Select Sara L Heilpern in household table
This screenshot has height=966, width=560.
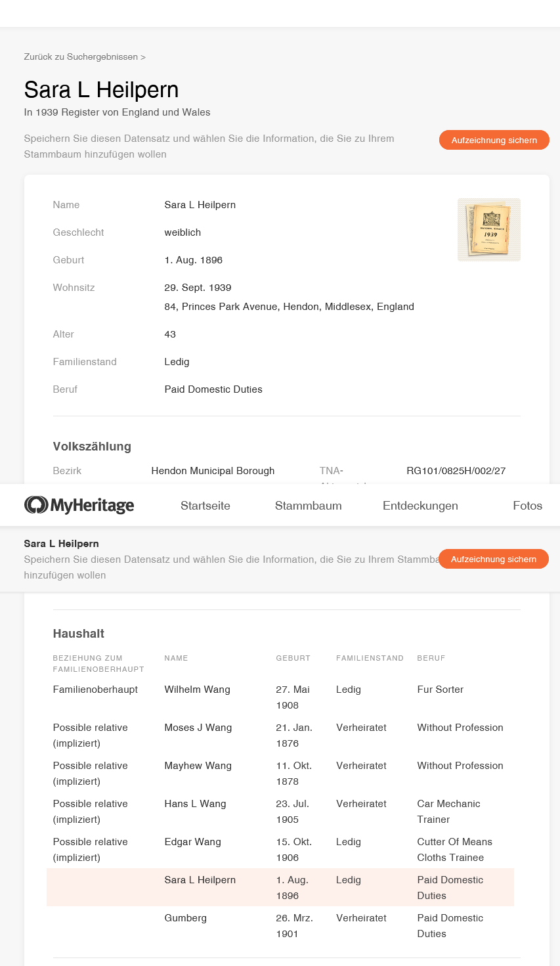click(200, 880)
